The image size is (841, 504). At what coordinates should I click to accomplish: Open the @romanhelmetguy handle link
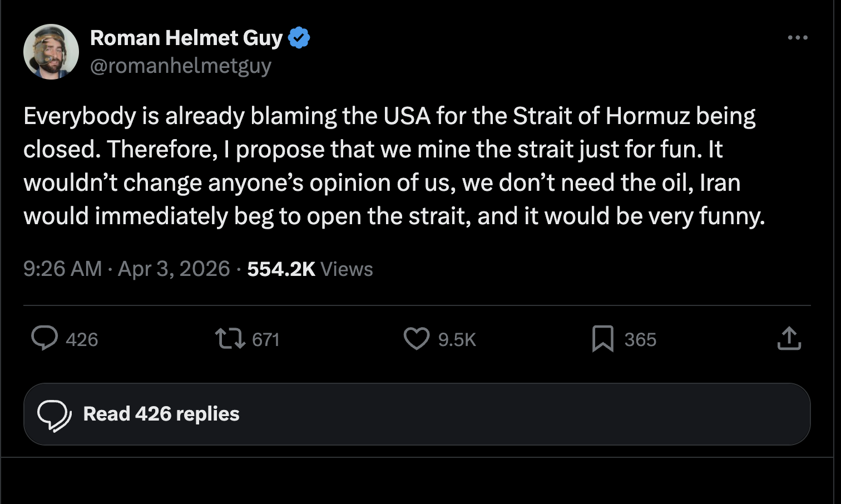181,66
